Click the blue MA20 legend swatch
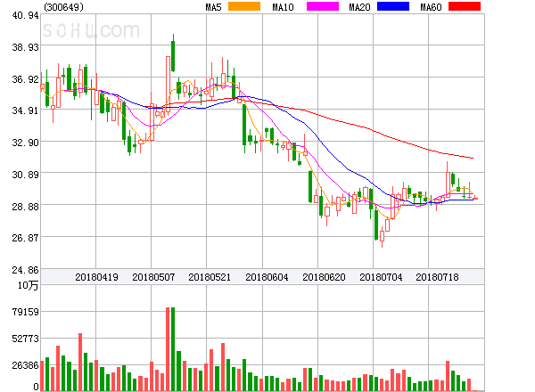Viewport: 535px width, 392px height. click(393, 6)
